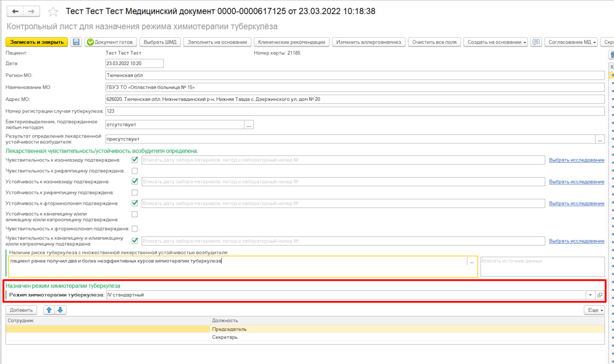Screen dimensions: 614x364
Task: Click the floppy disk save icon
Action: point(76,42)
